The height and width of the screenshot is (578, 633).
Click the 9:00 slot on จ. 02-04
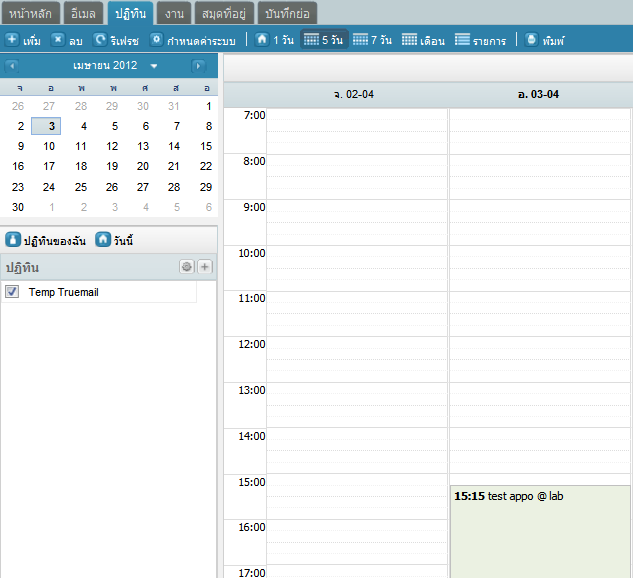pyautogui.click(x=357, y=222)
